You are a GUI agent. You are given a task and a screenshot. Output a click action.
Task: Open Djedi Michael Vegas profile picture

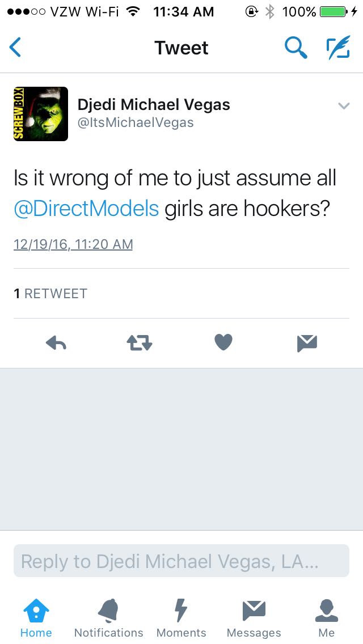click(40, 114)
